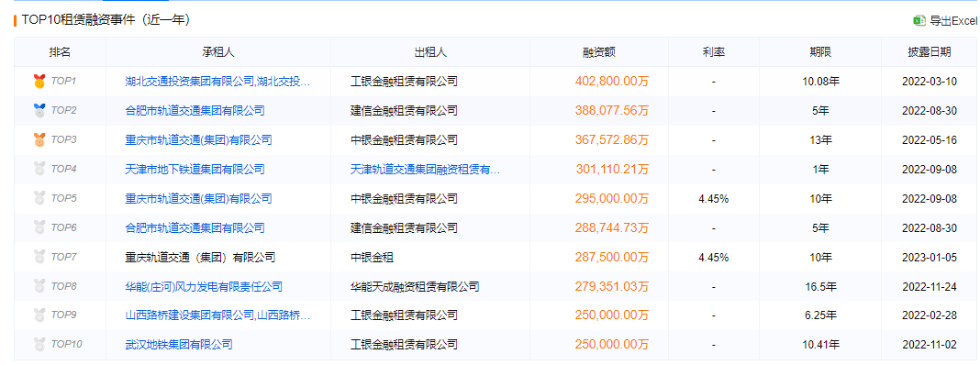Open 武汉地铁集团有限公司 link
980x365 pixels.
pos(179,344)
